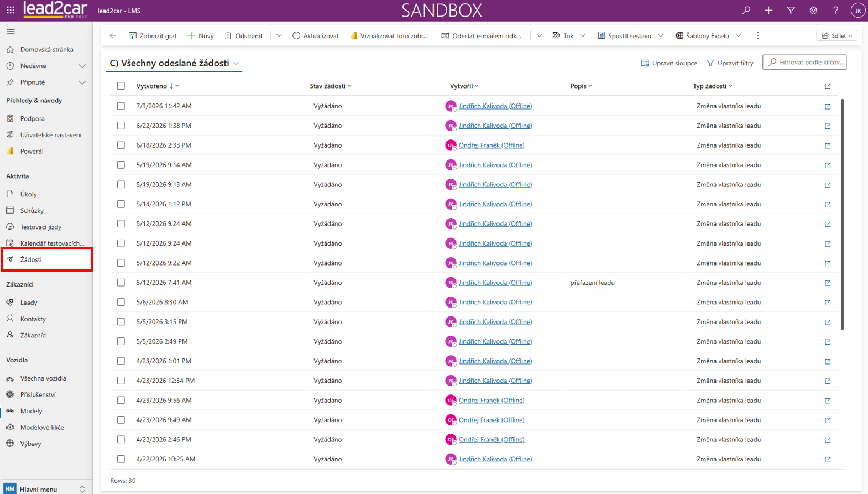Click the Zobrazit graf toolbar button
Screen dimensions: 868x494
pyautogui.click(x=153, y=35)
